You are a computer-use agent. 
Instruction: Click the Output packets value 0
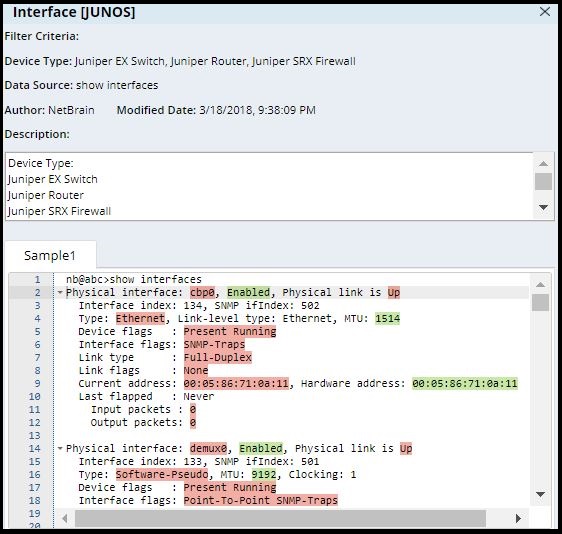[x=193, y=423]
